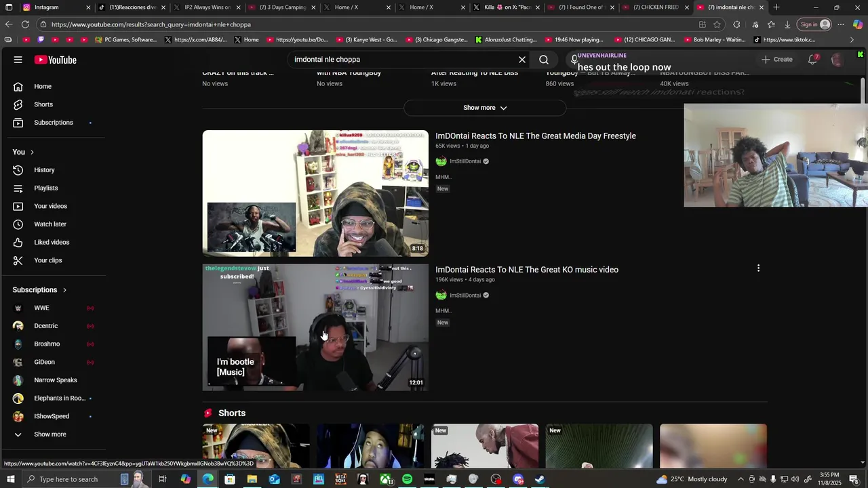868x488 pixels.
Task: Open Your videos in the sidebar
Action: pyautogui.click(x=50, y=206)
